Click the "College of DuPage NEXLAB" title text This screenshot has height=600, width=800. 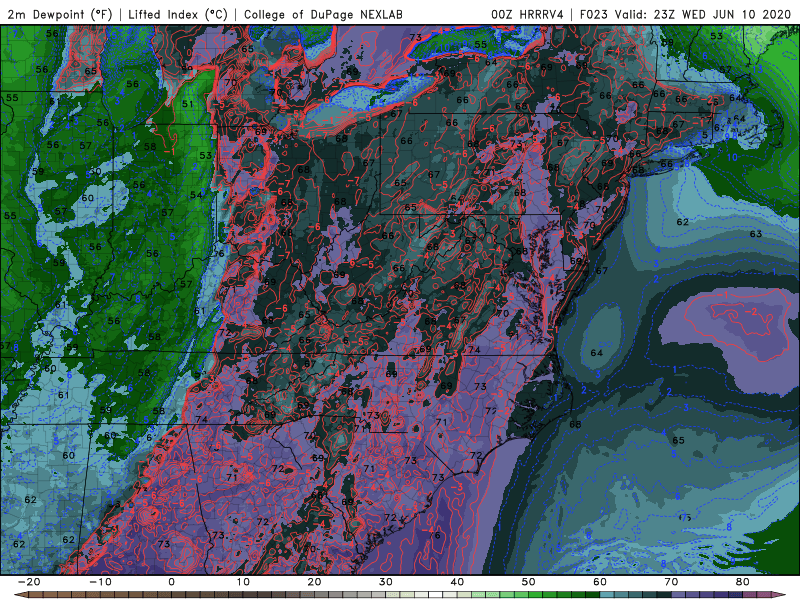coord(323,15)
